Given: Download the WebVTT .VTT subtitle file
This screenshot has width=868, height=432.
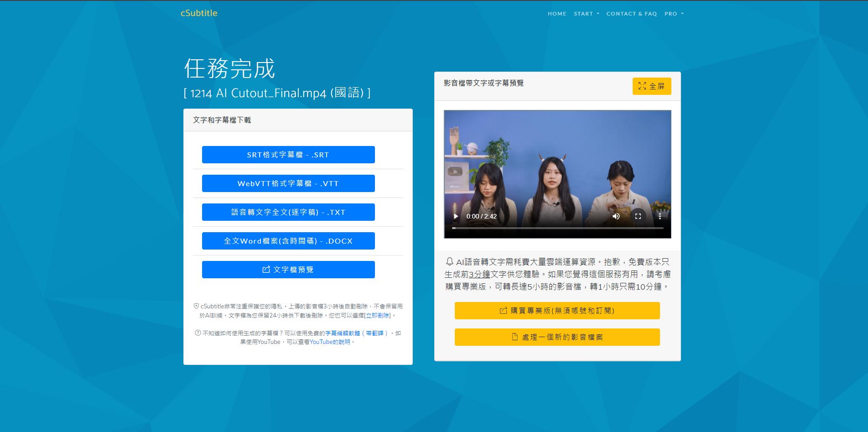Looking at the screenshot, I should (x=288, y=183).
